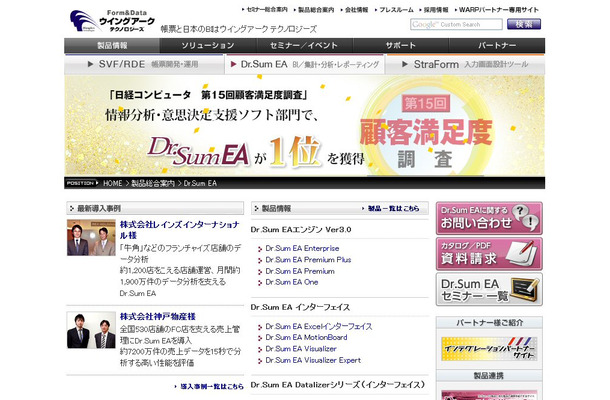Image resolution: width=610 pixels, height=400 pixels.
Task: Click the 最新導入事例 section header
Action: click(155, 208)
